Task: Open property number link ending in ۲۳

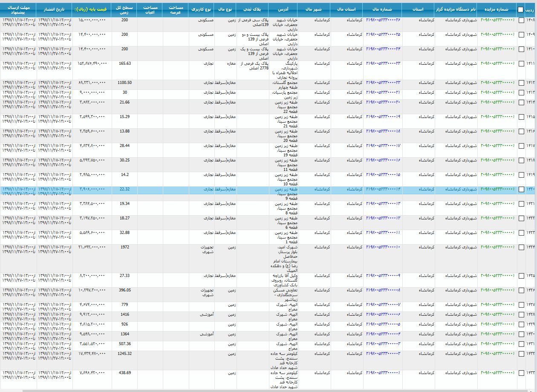Action: click(383, 63)
